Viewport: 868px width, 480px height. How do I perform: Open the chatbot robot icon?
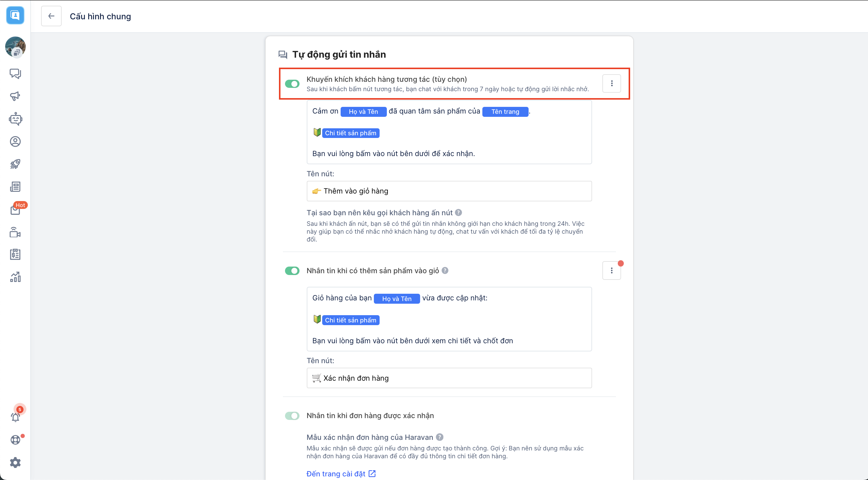coord(15,119)
